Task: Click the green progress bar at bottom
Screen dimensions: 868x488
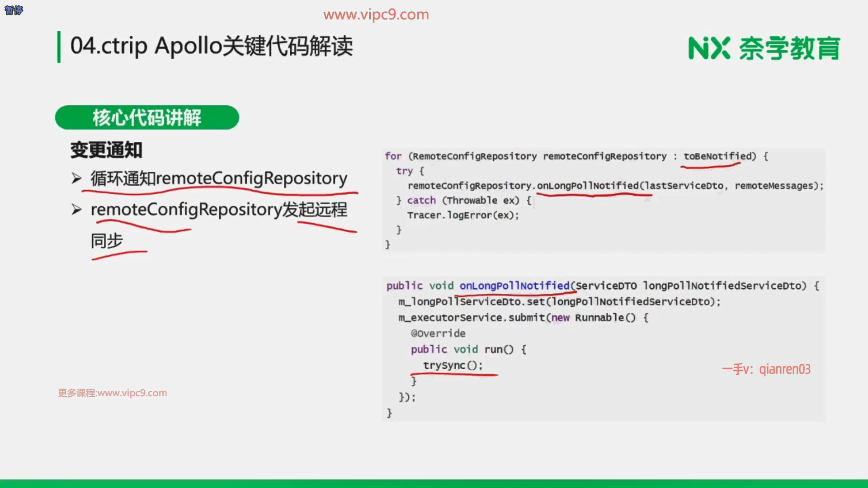Action: tap(434, 483)
